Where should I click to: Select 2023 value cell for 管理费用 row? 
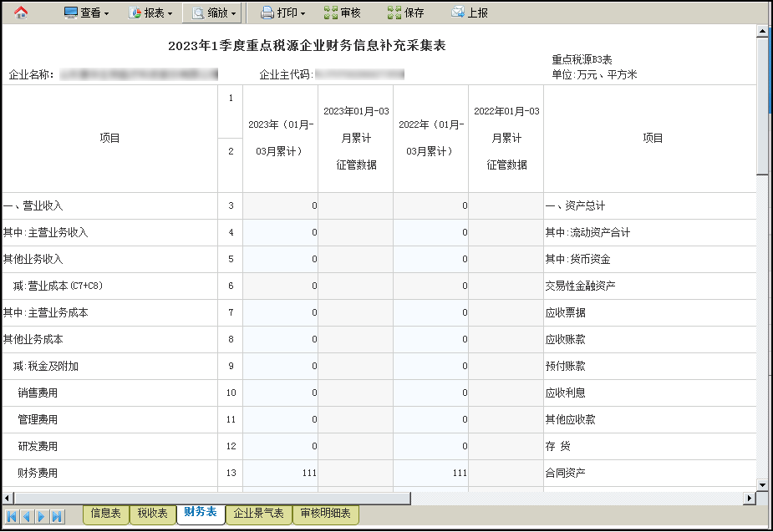281,420
